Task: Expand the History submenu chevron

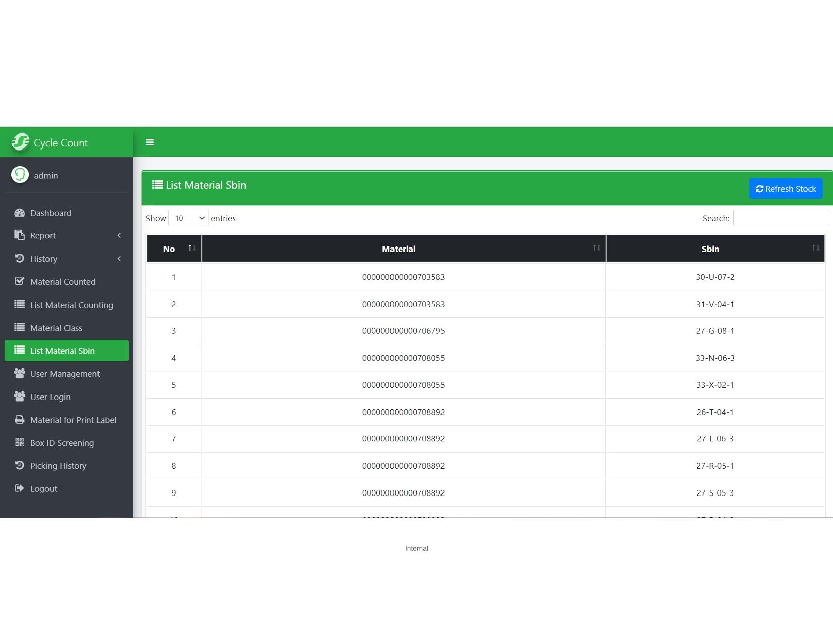Action: click(x=119, y=259)
